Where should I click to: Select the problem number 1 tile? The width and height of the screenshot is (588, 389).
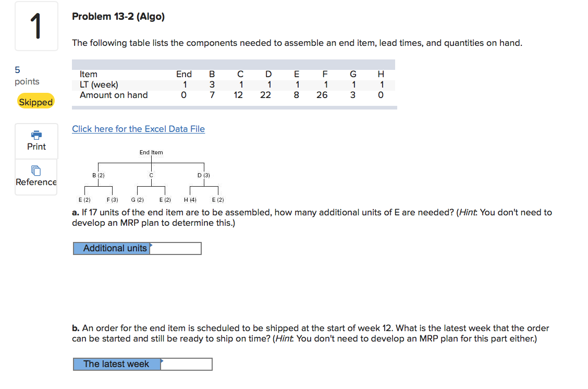tap(36, 26)
